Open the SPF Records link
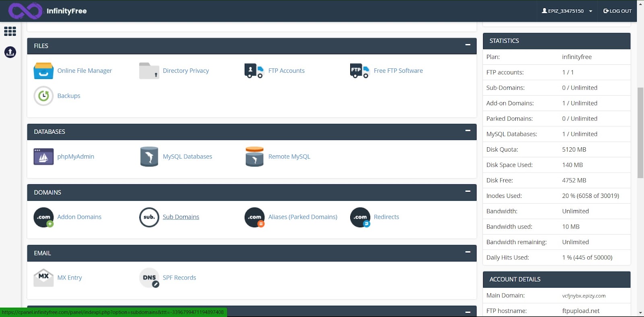This screenshot has width=644, height=317. (179, 278)
